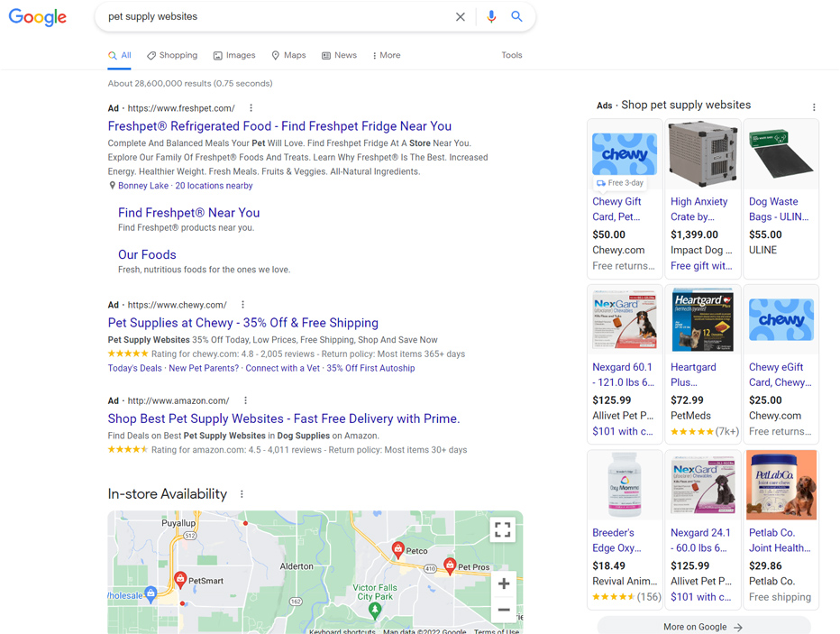
Task: Switch to the Shopping tab
Action: 172,55
